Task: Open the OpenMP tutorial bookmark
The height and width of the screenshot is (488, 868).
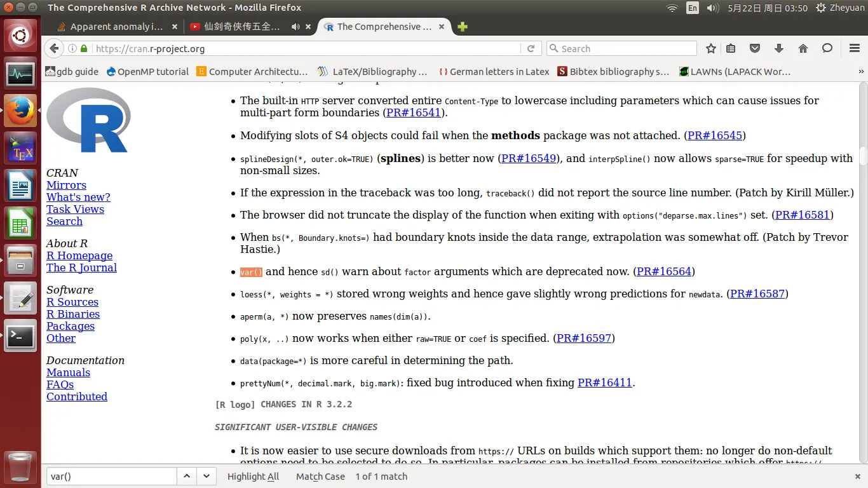Action: (147, 72)
